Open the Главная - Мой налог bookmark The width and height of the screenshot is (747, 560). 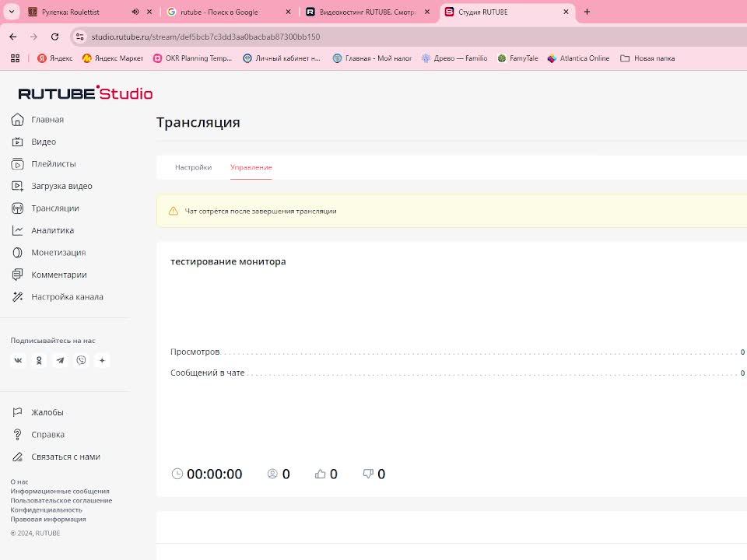(x=373, y=58)
